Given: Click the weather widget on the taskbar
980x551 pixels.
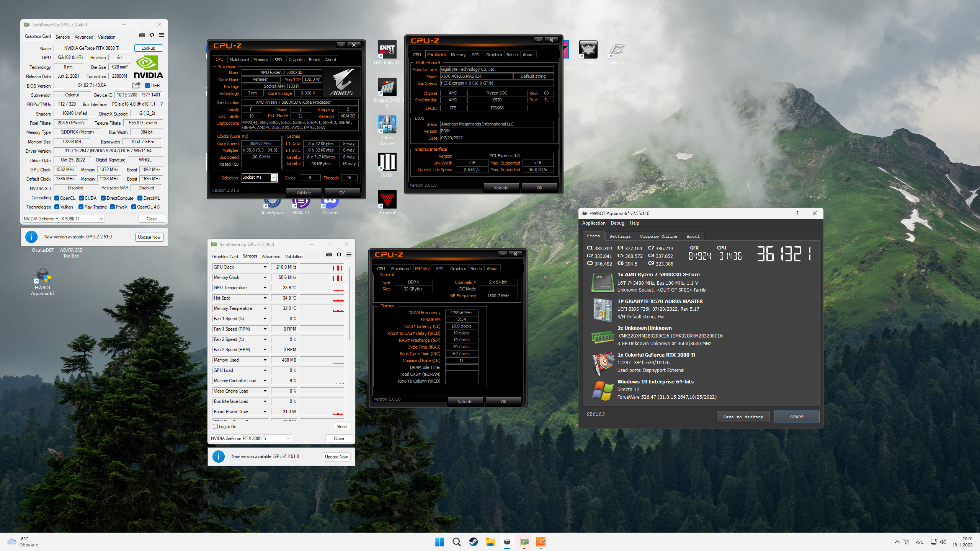Looking at the screenshot, I should point(23,542).
